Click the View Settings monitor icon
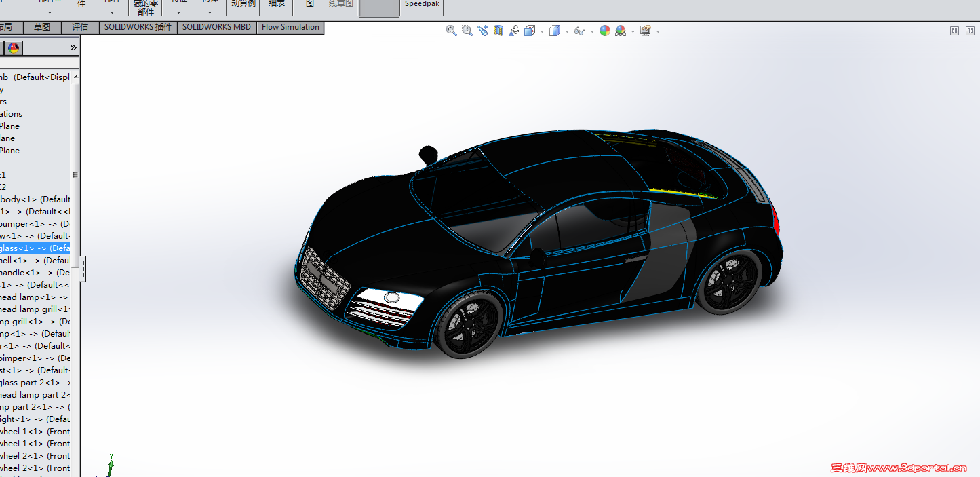This screenshot has width=980, height=477. click(x=645, y=31)
